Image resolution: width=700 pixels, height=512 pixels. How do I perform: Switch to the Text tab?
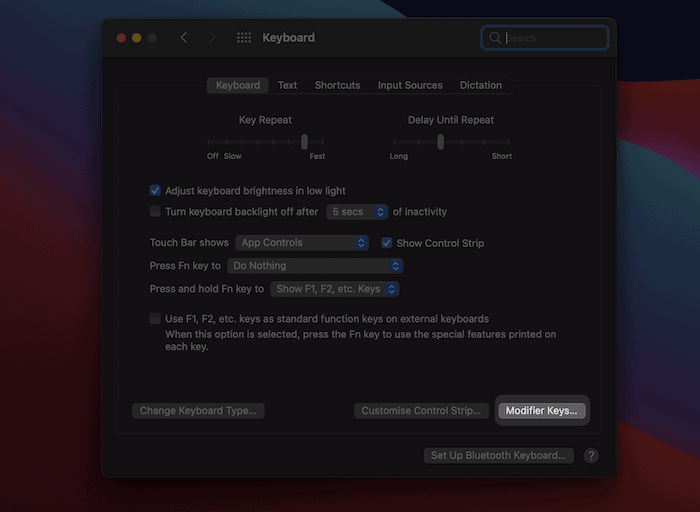(287, 85)
